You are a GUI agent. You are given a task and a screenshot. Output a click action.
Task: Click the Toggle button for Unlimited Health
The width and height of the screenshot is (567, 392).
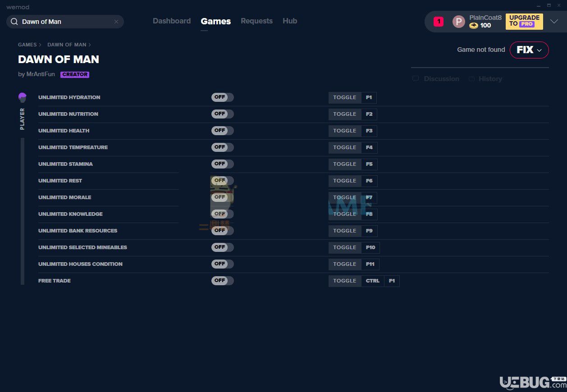pyautogui.click(x=345, y=131)
